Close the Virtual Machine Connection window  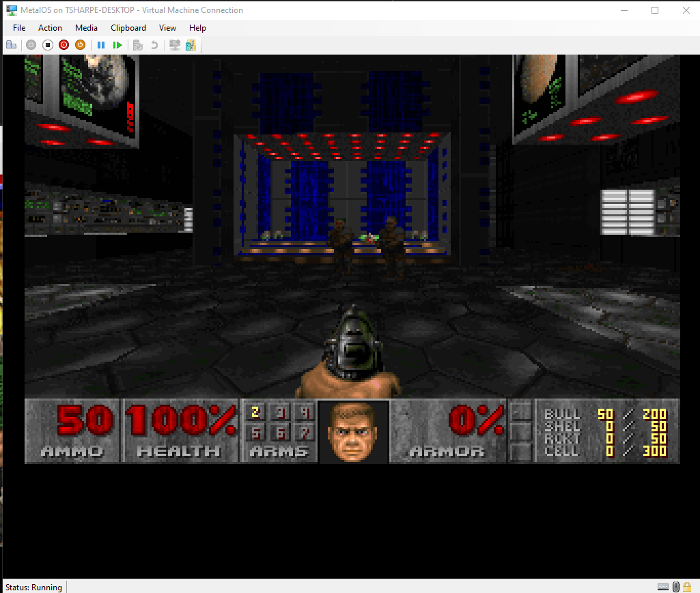coord(686,10)
